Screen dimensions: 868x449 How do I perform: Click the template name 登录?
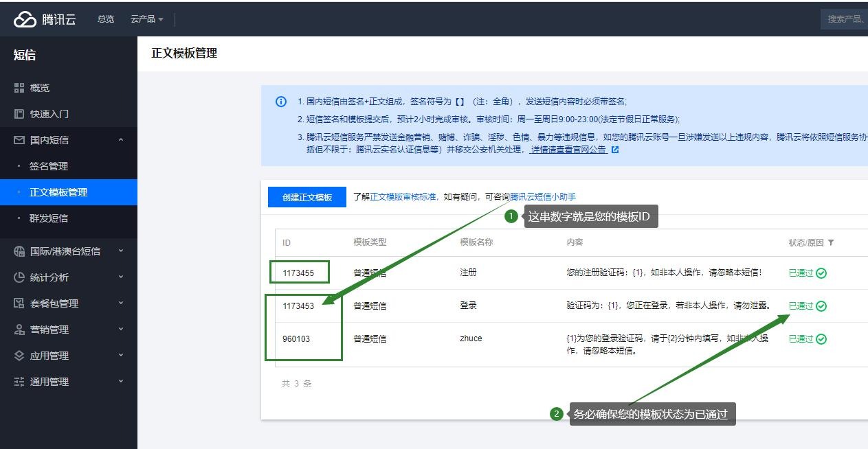click(468, 306)
